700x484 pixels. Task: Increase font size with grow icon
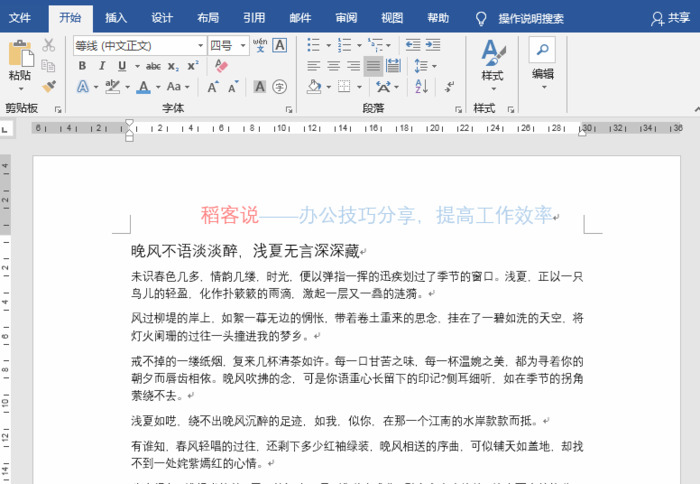click(x=213, y=87)
